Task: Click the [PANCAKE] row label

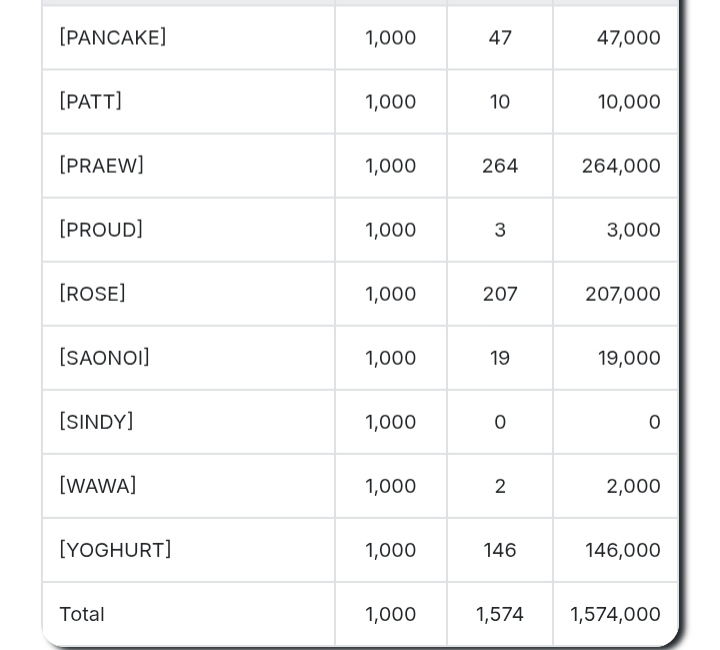Action: pyautogui.click(x=113, y=38)
